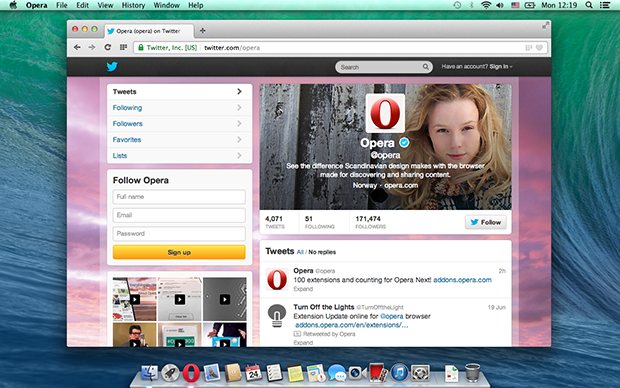Expand the Tweets sidebar chevron
This screenshot has height=388, width=620.
click(239, 91)
